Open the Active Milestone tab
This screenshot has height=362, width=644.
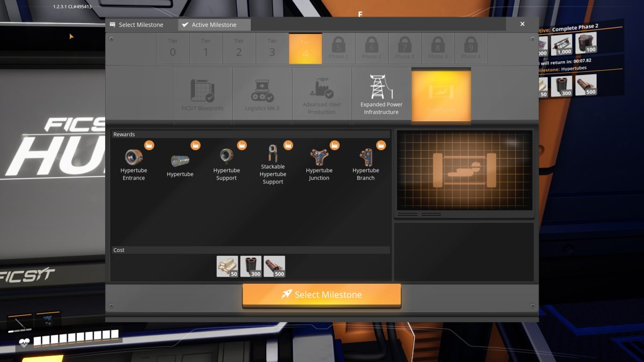pyautogui.click(x=215, y=25)
